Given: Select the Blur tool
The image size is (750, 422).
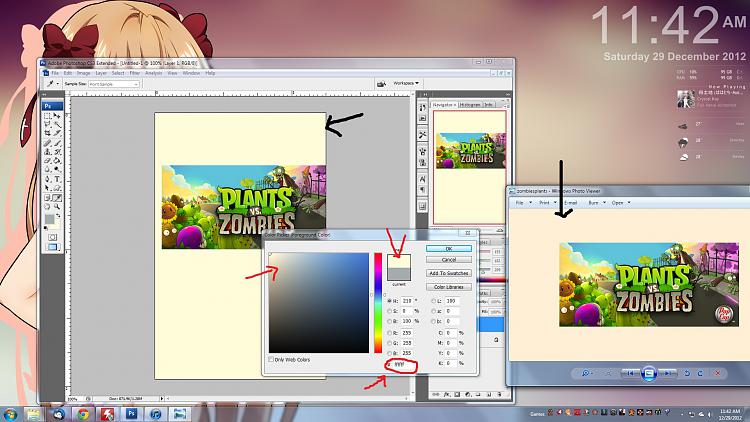Looking at the screenshot, I should 47,169.
